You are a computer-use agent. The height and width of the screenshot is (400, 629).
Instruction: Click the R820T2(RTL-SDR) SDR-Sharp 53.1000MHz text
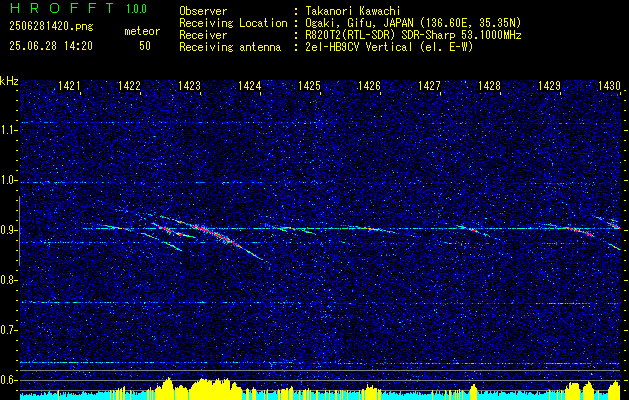[413, 35]
